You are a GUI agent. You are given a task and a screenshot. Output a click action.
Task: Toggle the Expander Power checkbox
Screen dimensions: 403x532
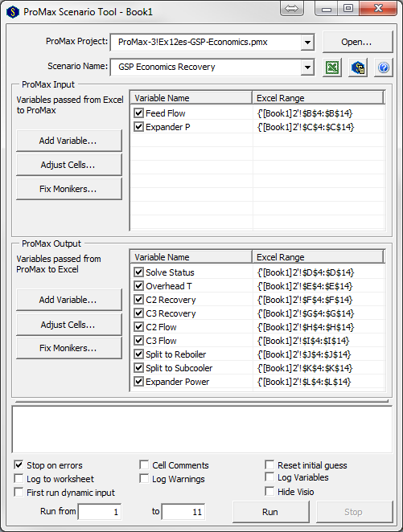tap(138, 382)
